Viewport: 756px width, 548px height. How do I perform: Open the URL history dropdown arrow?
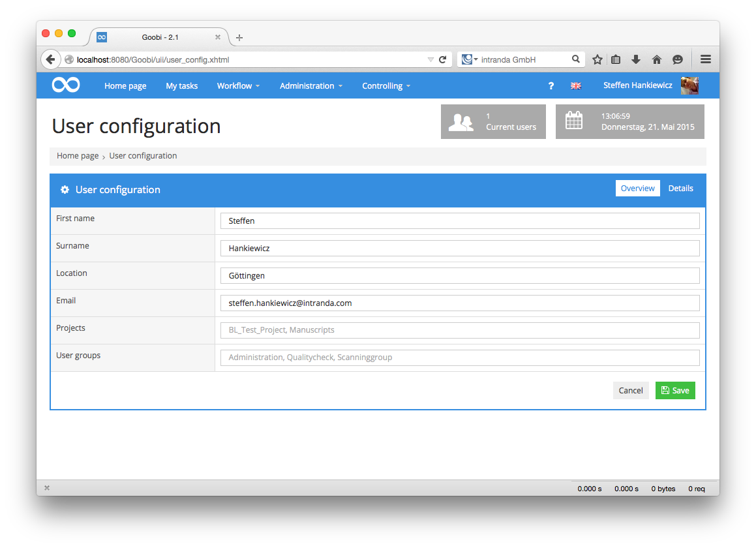point(431,59)
